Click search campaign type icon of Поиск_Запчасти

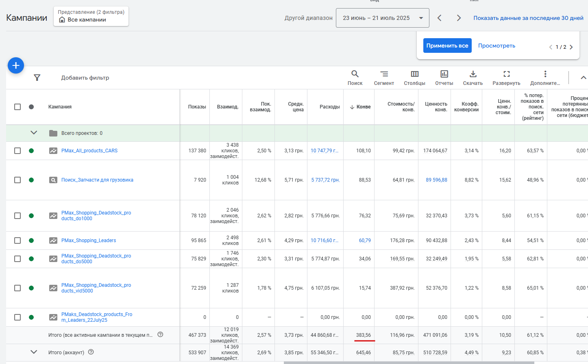pyautogui.click(x=53, y=180)
